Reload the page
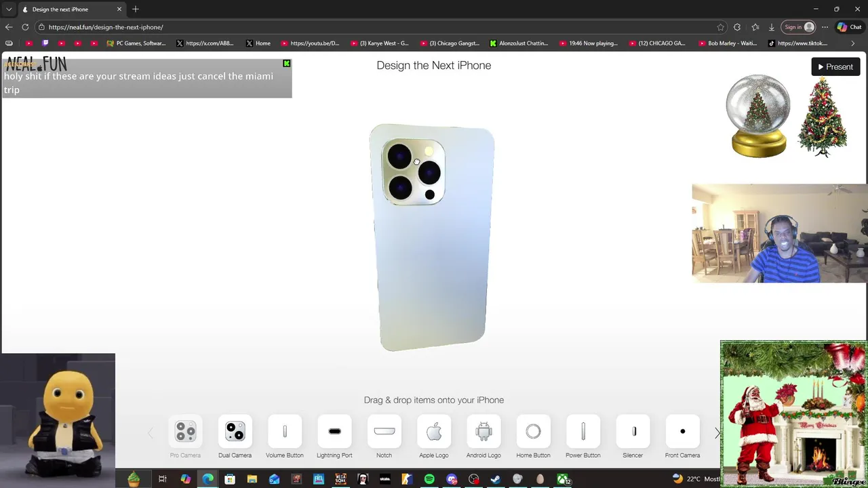Viewport: 868px width, 488px height. tap(25, 27)
